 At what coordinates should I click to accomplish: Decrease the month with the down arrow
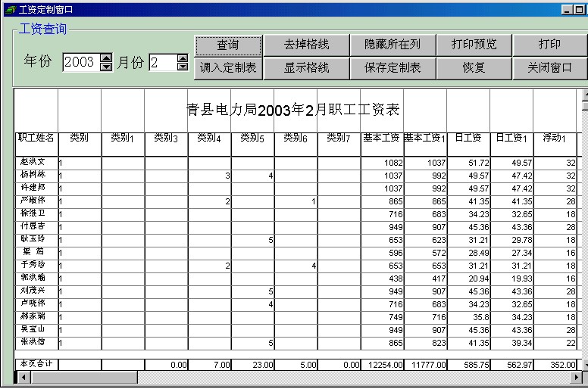183,67
